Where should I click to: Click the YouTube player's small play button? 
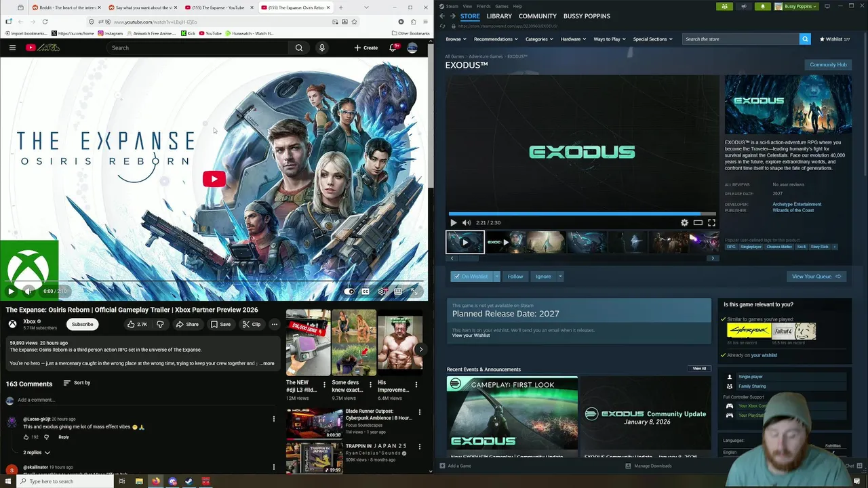click(x=11, y=291)
